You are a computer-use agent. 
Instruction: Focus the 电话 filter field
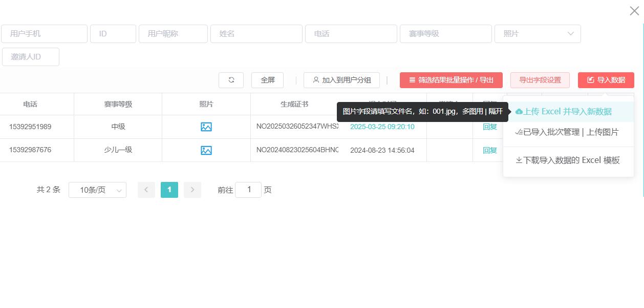(351, 33)
